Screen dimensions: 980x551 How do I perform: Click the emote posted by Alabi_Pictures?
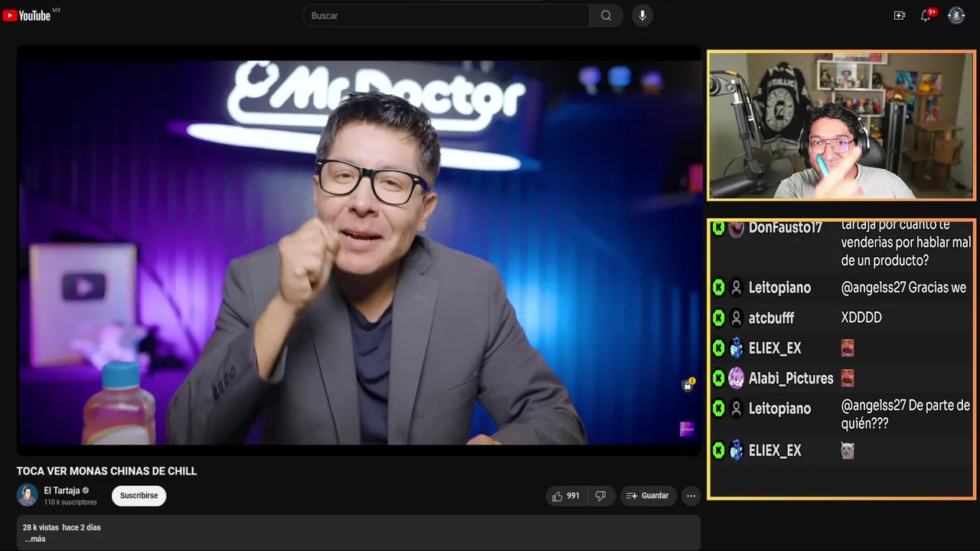848,378
